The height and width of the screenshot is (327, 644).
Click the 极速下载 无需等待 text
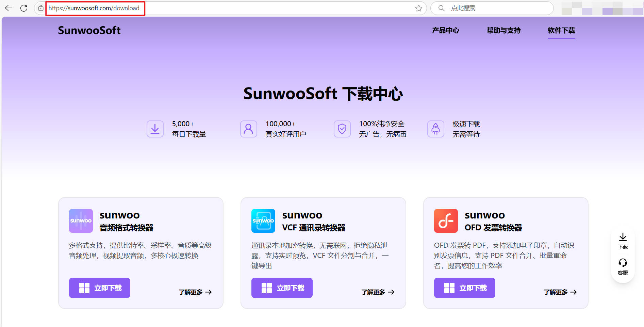pyautogui.click(x=466, y=129)
